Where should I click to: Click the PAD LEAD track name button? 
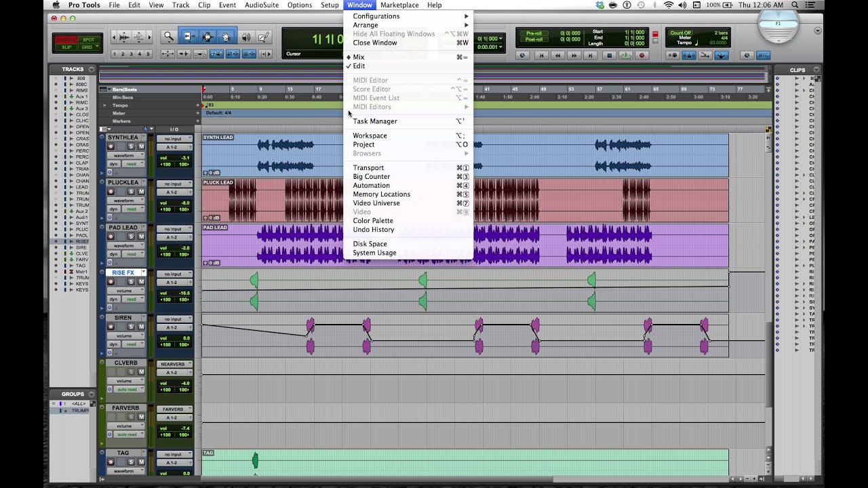tap(123, 227)
